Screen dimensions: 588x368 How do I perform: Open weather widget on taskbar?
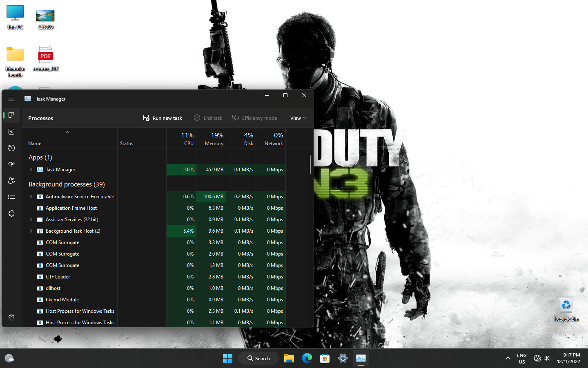(9, 358)
